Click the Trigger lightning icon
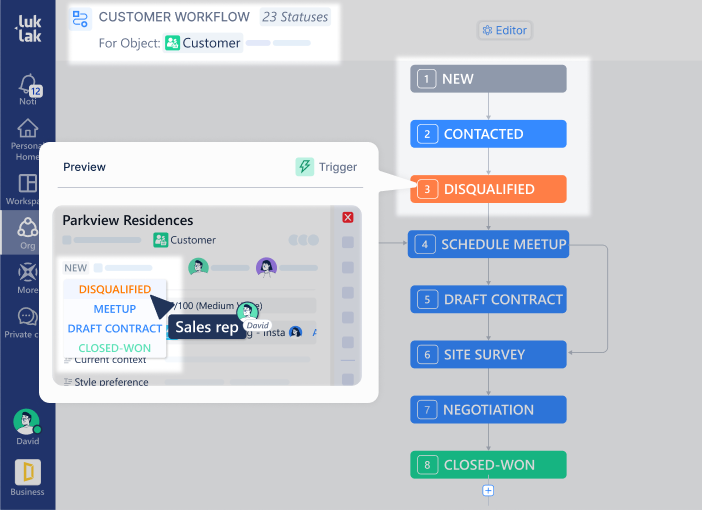702x510 pixels. 305,167
